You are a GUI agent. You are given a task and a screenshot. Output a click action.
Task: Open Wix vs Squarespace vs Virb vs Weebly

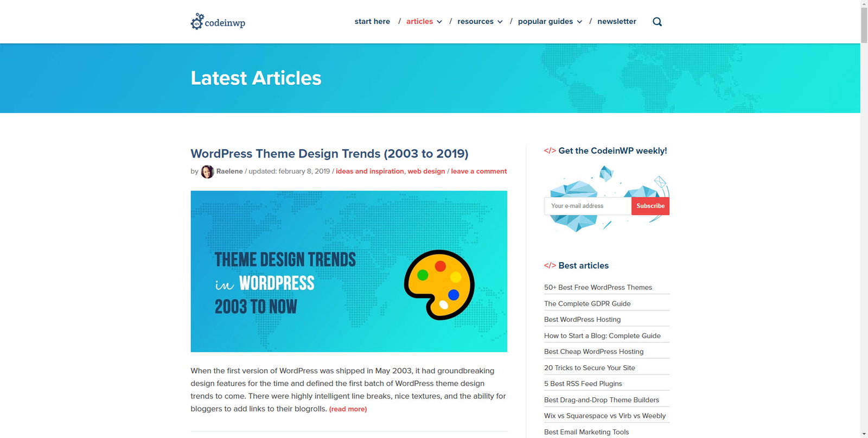click(605, 416)
